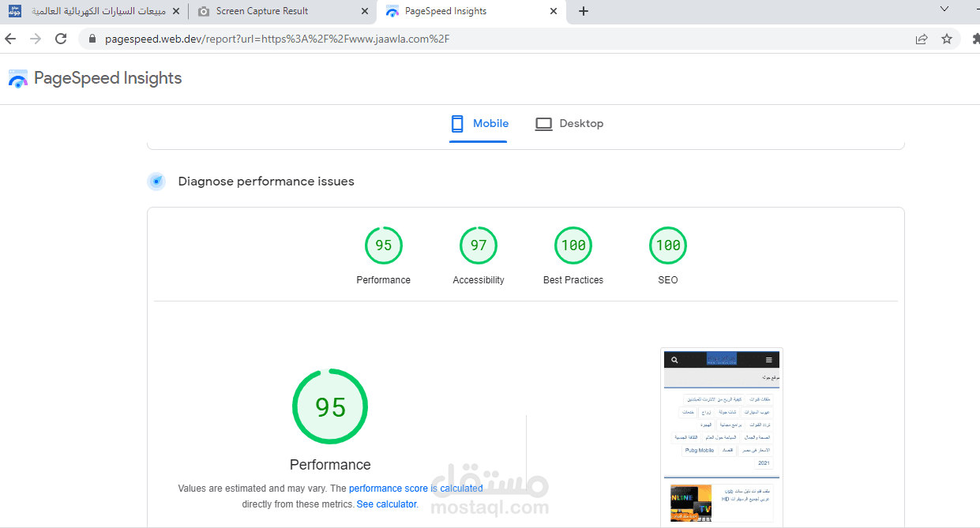Screen dimensions: 980x528
Task: Open the tab search chevron
Action: [x=944, y=9]
